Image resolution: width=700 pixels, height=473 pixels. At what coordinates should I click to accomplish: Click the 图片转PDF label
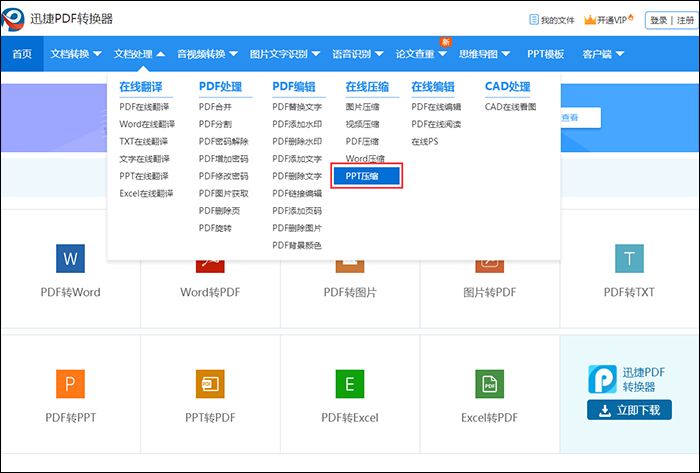coord(490,292)
